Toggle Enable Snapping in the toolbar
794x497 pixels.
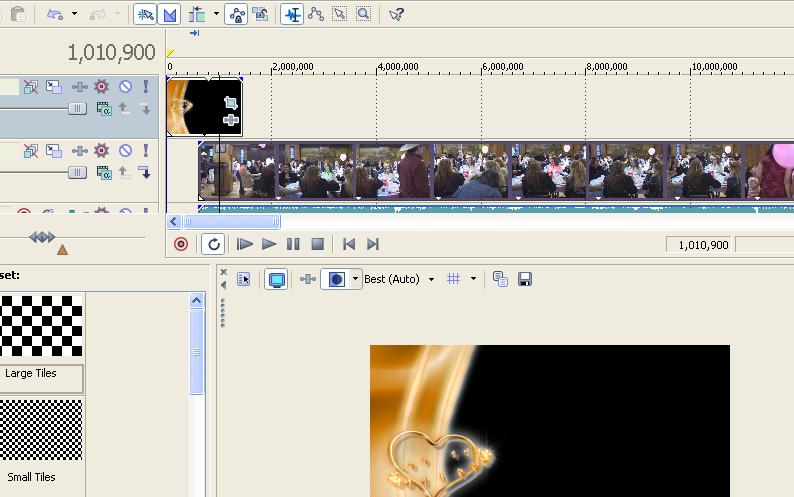pyautogui.click(x=145, y=14)
